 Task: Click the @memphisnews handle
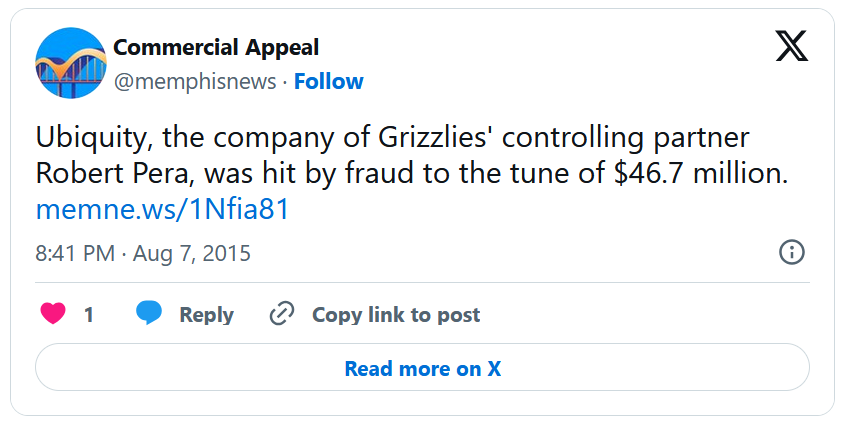coord(195,82)
